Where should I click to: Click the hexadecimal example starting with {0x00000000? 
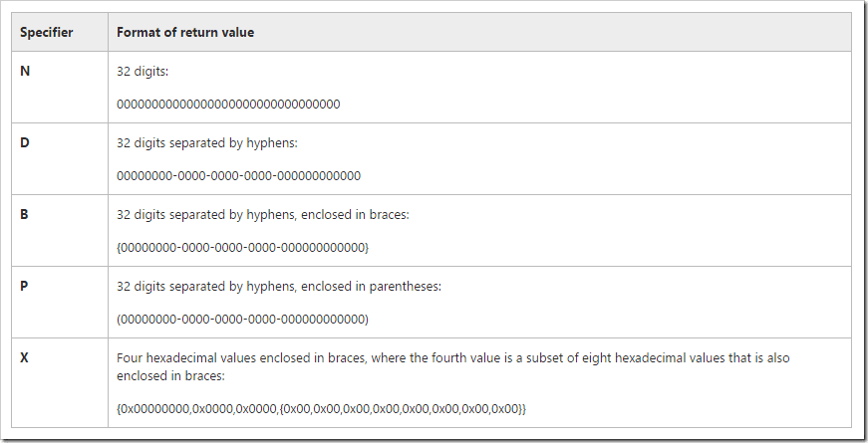point(321,408)
